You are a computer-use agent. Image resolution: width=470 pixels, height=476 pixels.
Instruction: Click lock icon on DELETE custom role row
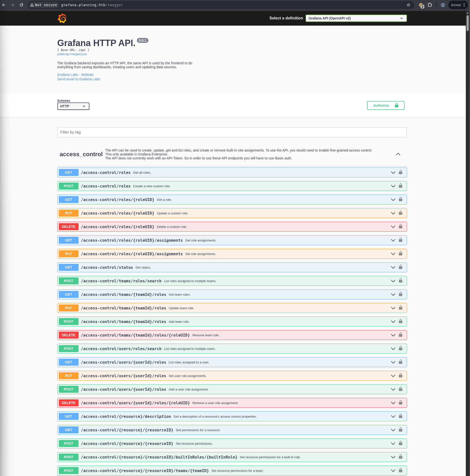pos(401,226)
